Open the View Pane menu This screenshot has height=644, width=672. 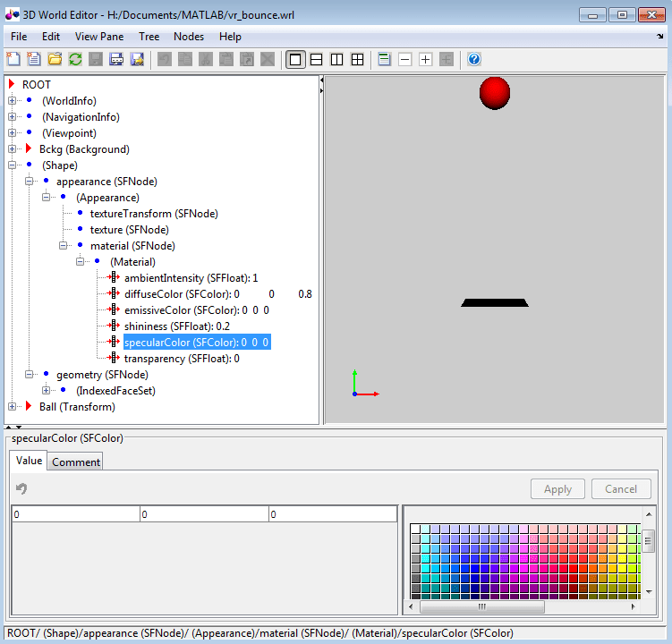[99, 37]
